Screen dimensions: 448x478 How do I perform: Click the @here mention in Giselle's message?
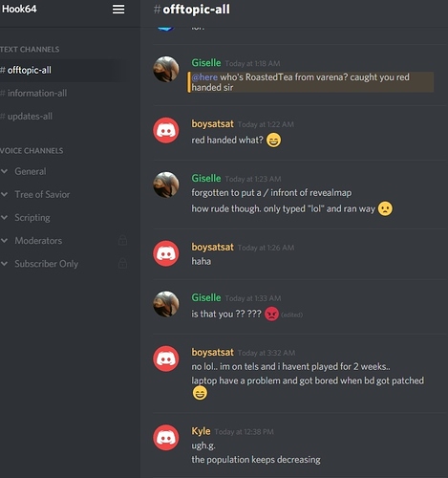click(x=204, y=77)
